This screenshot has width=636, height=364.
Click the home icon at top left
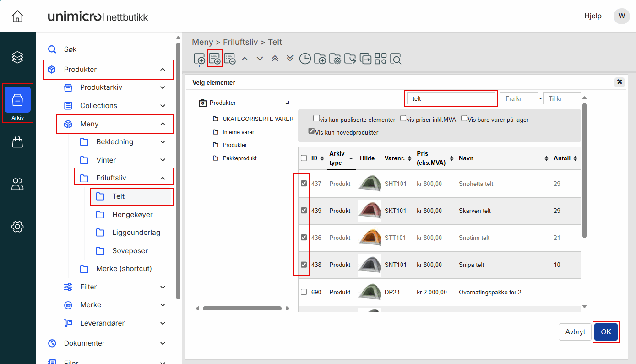tap(17, 16)
